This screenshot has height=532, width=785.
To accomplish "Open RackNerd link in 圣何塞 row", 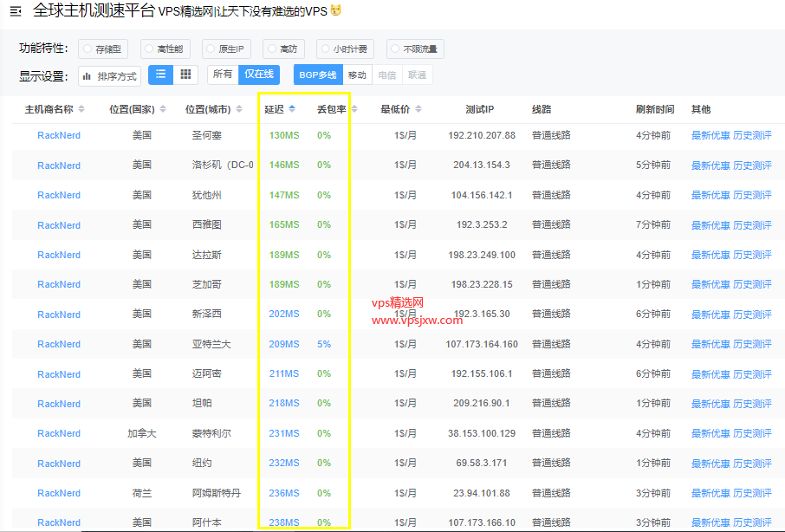I will pyautogui.click(x=59, y=135).
